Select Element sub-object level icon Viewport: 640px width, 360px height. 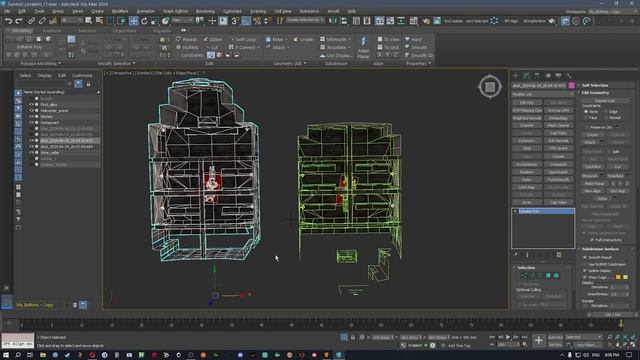(556, 276)
